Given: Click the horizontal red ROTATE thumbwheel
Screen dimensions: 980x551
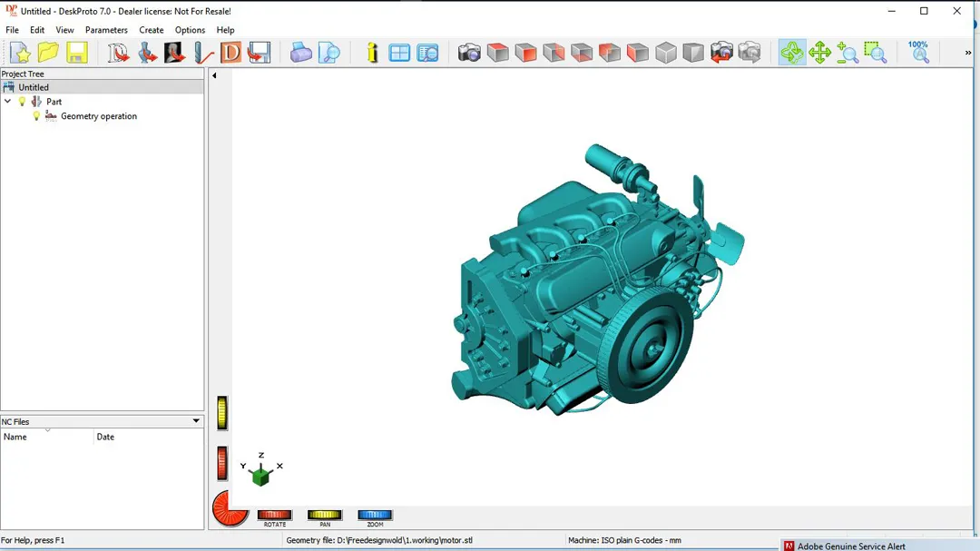Looking at the screenshot, I should 274,515.
